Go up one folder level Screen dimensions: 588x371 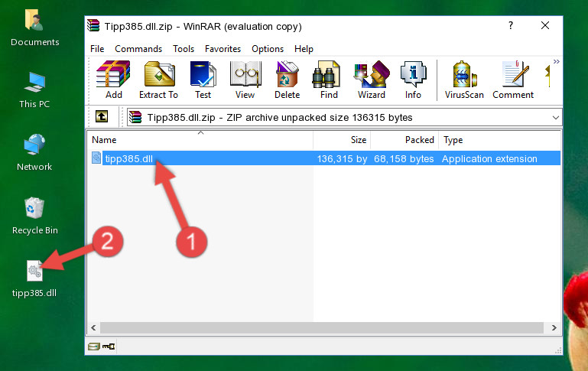(102, 117)
